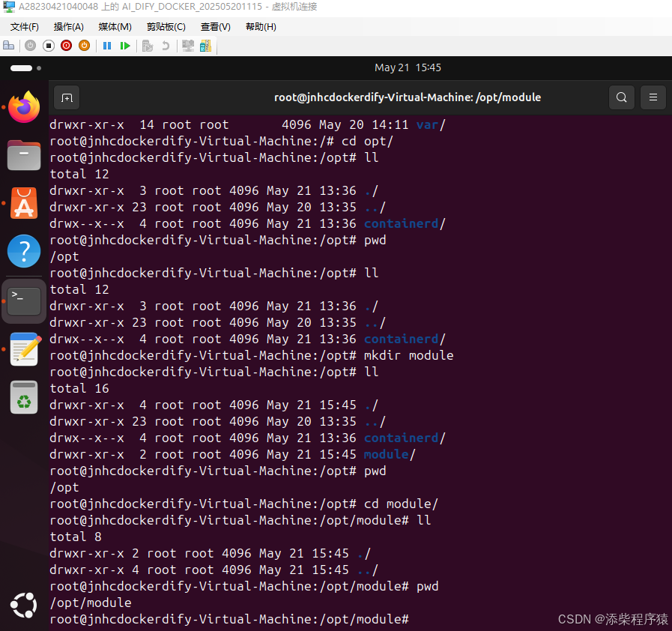Open Files manager in the dock
The height and width of the screenshot is (631, 672).
click(24, 154)
